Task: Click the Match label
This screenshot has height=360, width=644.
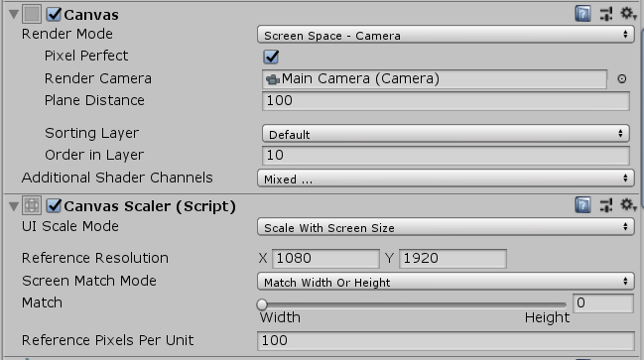Action: (42, 302)
